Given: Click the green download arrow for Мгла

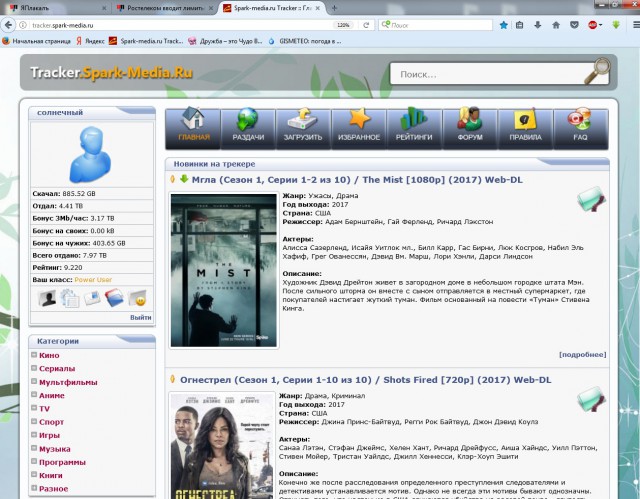Looking at the screenshot, I should [184, 179].
